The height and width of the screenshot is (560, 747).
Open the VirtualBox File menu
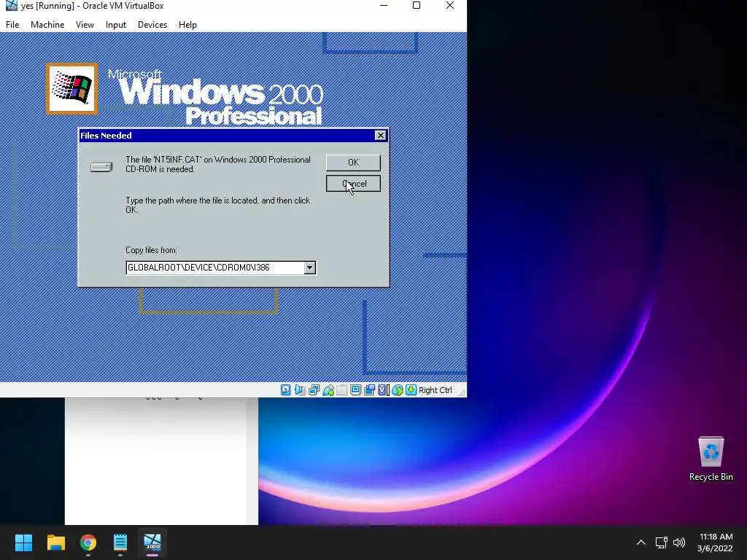coord(12,25)
